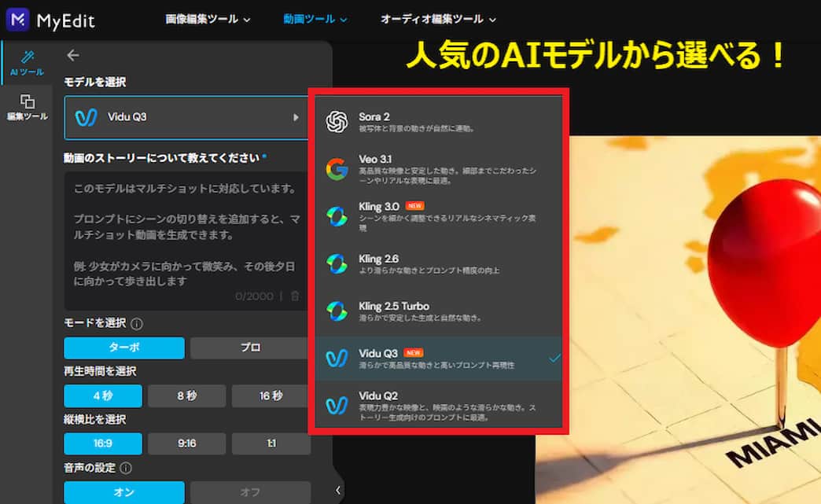The image size is (821, 504).
Task: Enable the オン audio setting
Action: point(123,491)
